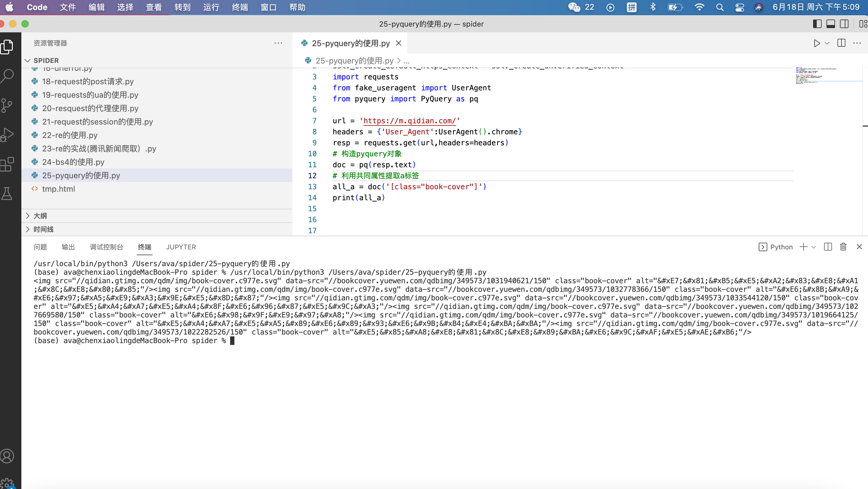Open the customize layout button
The height and width of the screenshot is (489, 868).
(x=863, y=24)
